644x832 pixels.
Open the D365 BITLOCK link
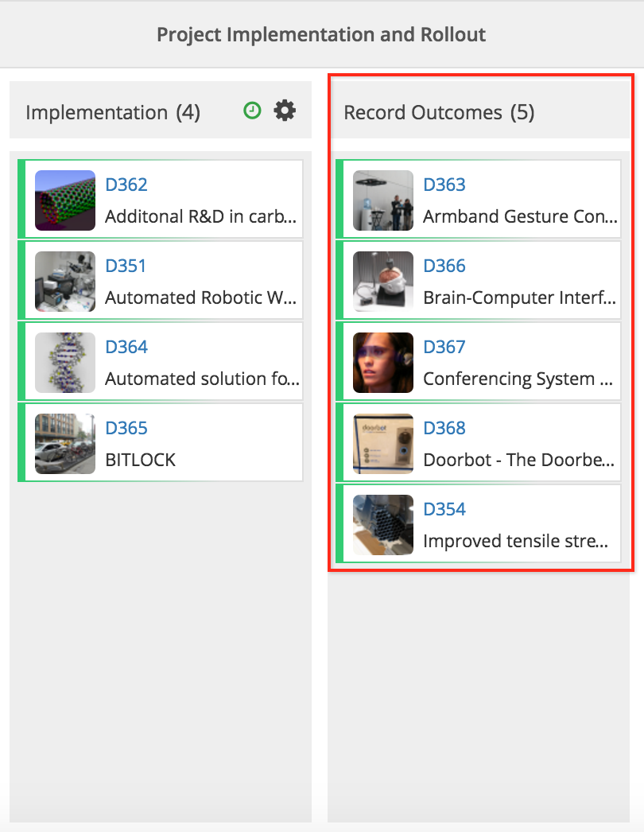pyautogui.click(x=126, y=428)
